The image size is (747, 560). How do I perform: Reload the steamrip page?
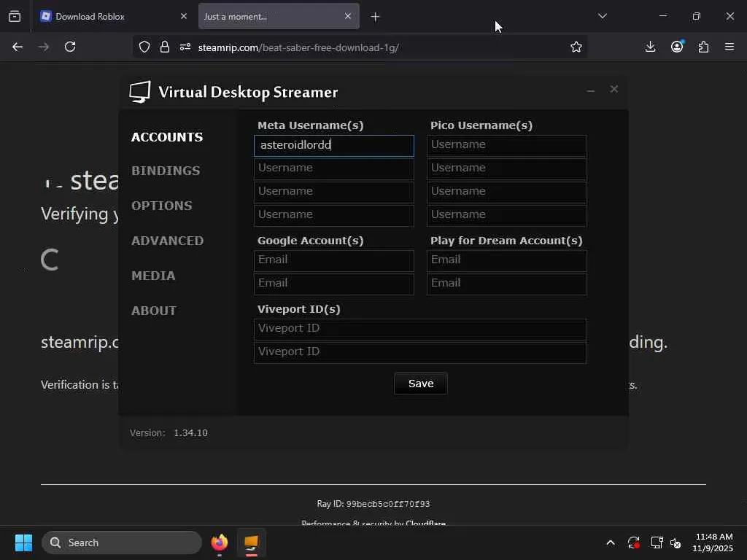tap(70, 47)
